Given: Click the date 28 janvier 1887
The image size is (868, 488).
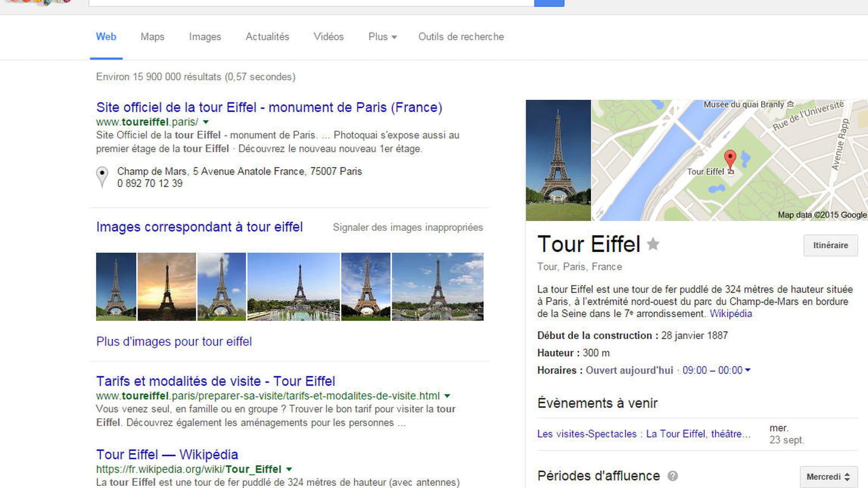Looking at the screenshot, I should (694, 336).
